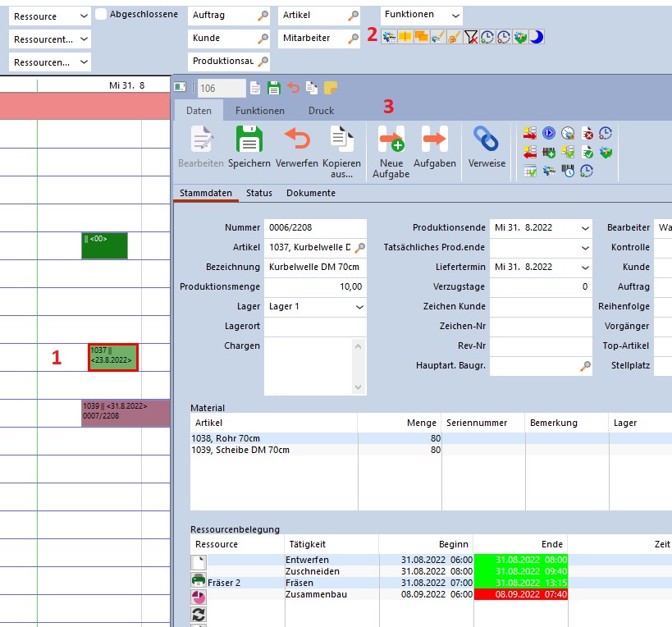Switch to the Druck ribbon tab
This screenshot has width=672, height=627.
click(321, 111)
